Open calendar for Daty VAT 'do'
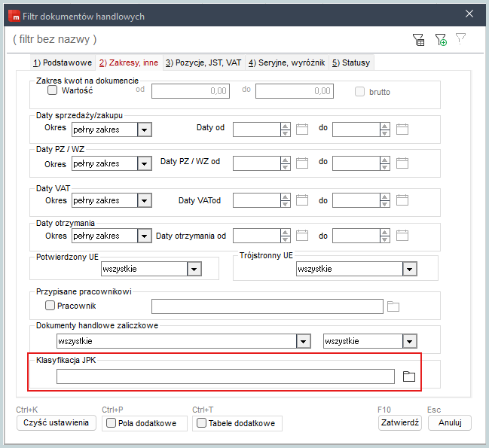Image resolution: width=489 pixels, height=448 pixels. (x=402, y=200)
